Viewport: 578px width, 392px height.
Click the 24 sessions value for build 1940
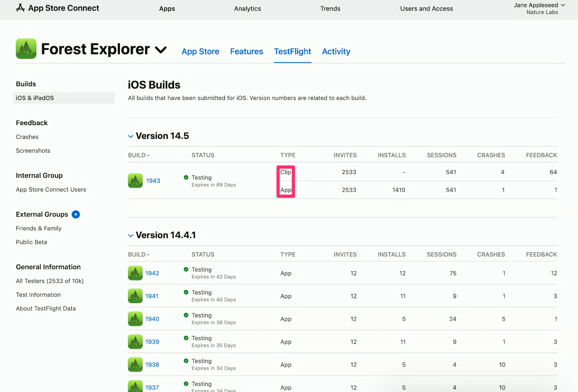click(453, 319)
